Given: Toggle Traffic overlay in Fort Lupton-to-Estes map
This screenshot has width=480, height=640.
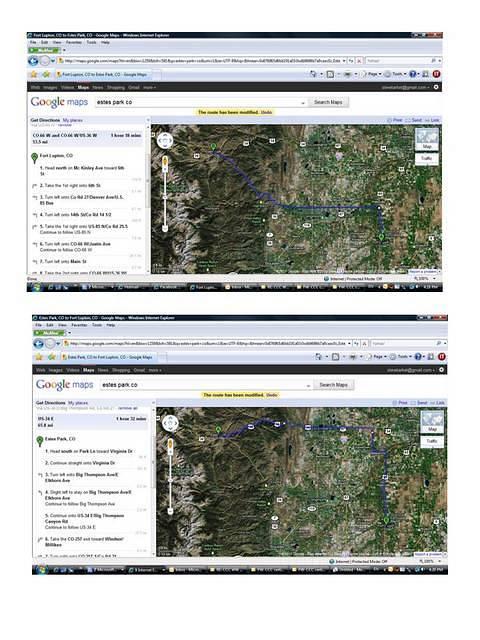Looking at the screenshot, I should point(427,158).
